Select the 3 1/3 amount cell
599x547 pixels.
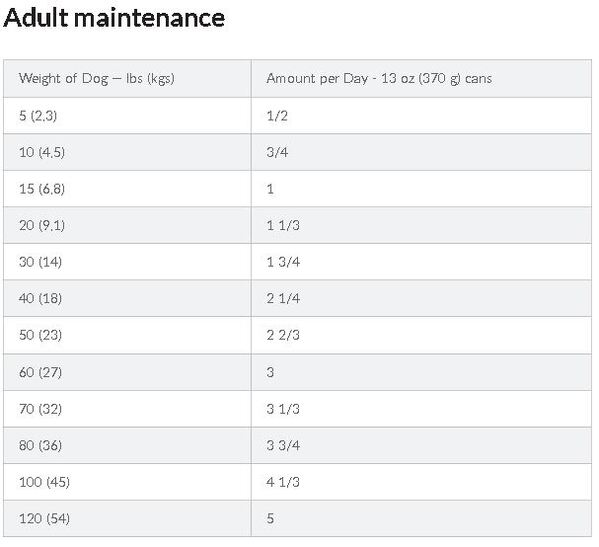421,409
